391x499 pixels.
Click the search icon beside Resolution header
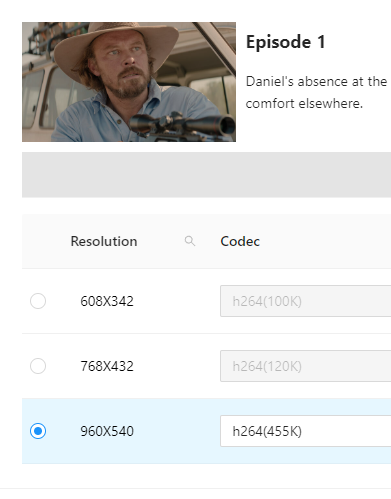[190, 241]
